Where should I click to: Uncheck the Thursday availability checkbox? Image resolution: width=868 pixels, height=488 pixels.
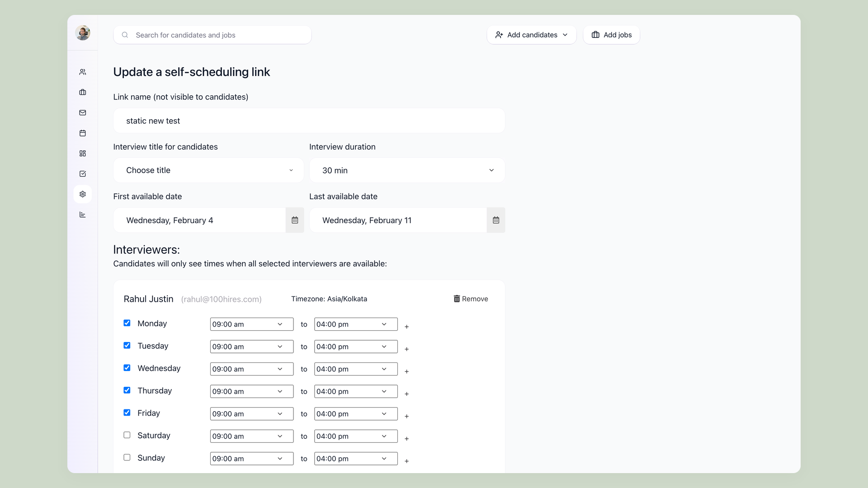(x=127, y=390)
